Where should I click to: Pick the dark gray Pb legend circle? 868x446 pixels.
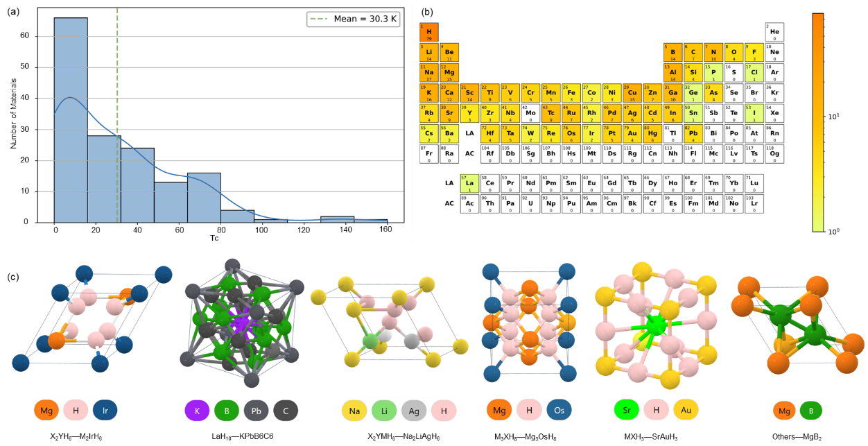point(256,411)
